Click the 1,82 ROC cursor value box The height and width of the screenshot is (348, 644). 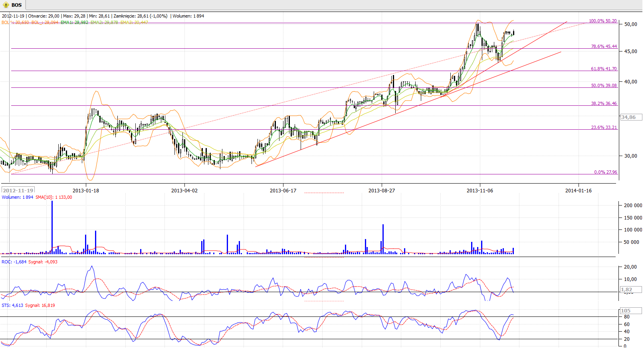click(631, 290)
